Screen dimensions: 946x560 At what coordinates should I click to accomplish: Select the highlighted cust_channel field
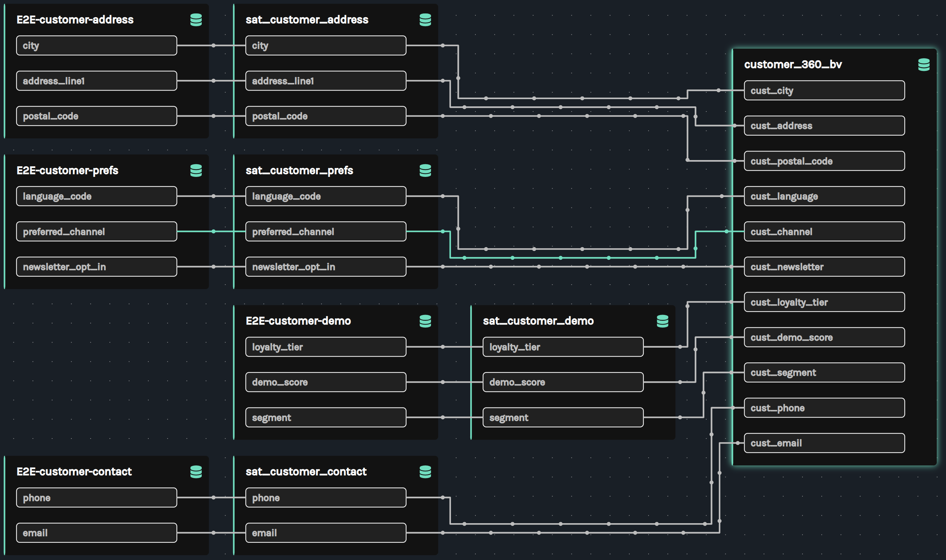[x=824, y=232]
